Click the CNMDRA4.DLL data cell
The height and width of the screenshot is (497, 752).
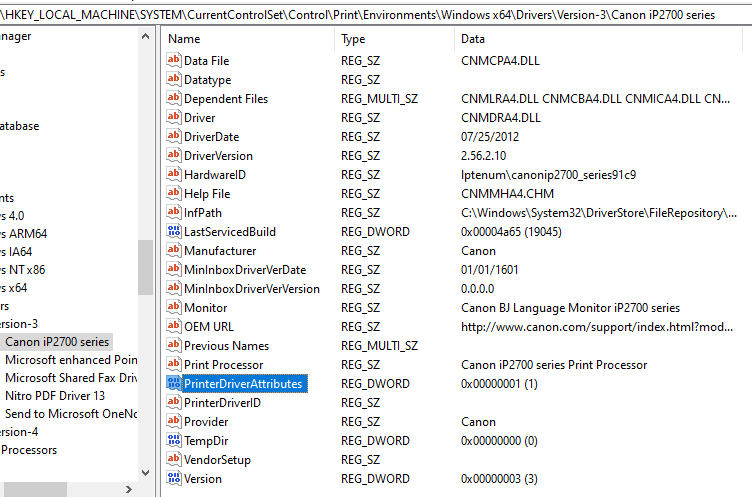pyautogui.click(x=501, y=118)
